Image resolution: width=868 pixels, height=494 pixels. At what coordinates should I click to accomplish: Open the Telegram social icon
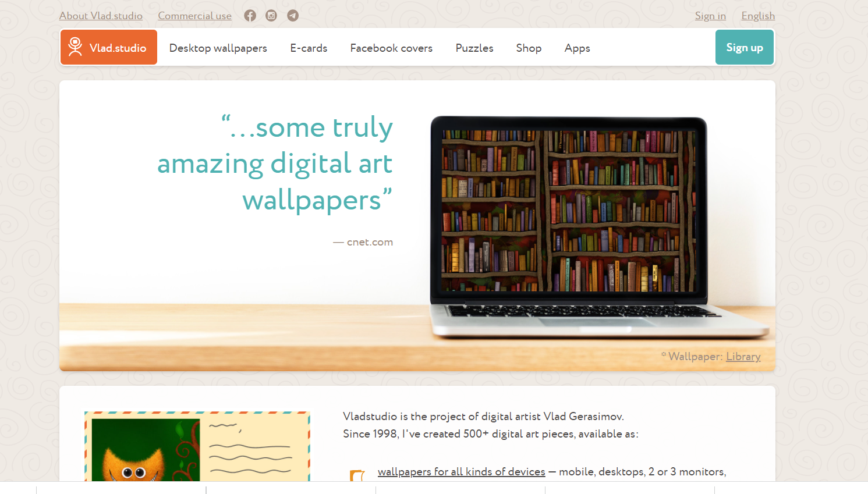point(293,16)
